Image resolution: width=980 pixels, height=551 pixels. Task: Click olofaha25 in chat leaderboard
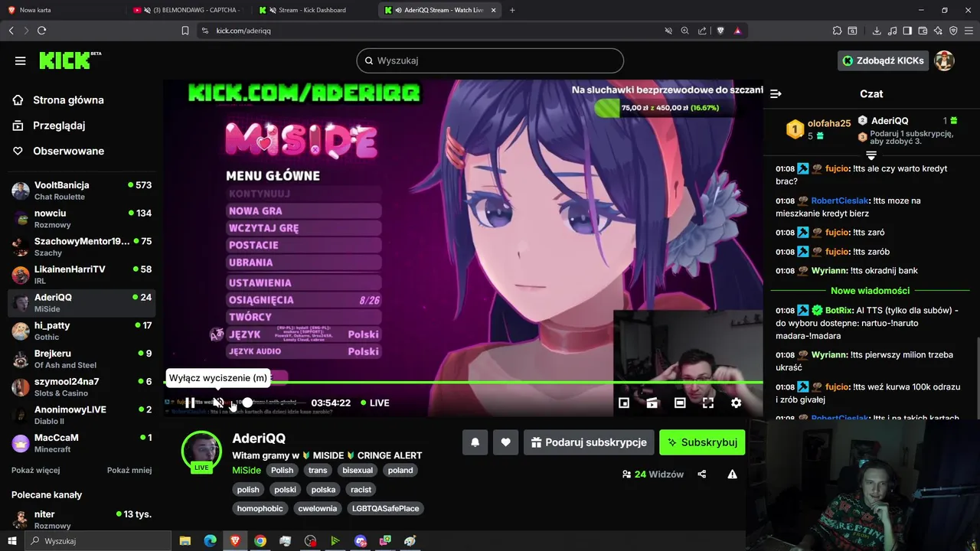tap(829, 123)
